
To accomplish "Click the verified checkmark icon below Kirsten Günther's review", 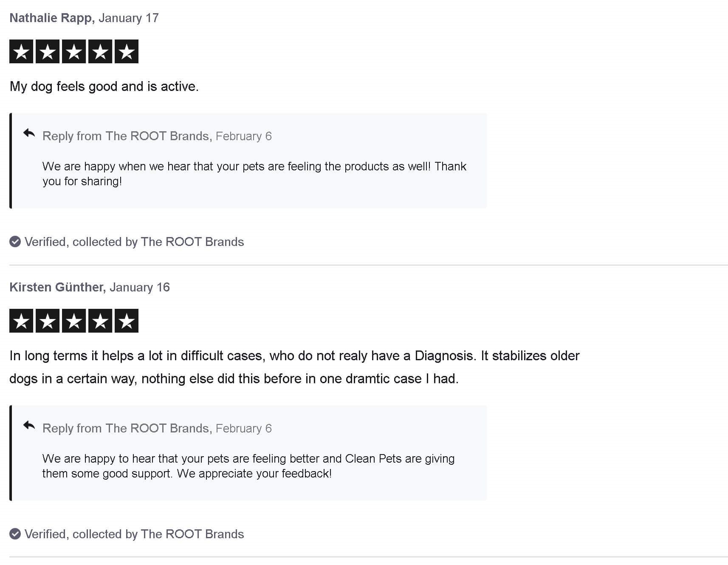I will (15, 534).
